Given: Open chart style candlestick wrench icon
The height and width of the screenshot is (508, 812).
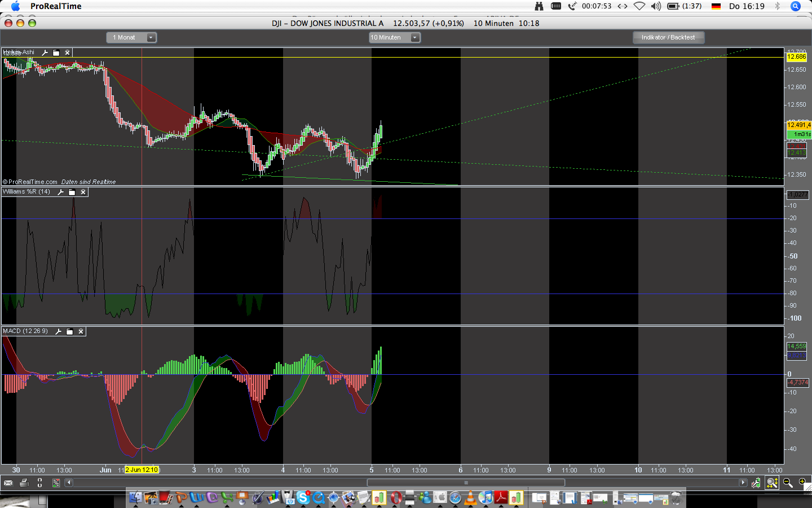Looking at the screenshot, I should click(756, 483).
